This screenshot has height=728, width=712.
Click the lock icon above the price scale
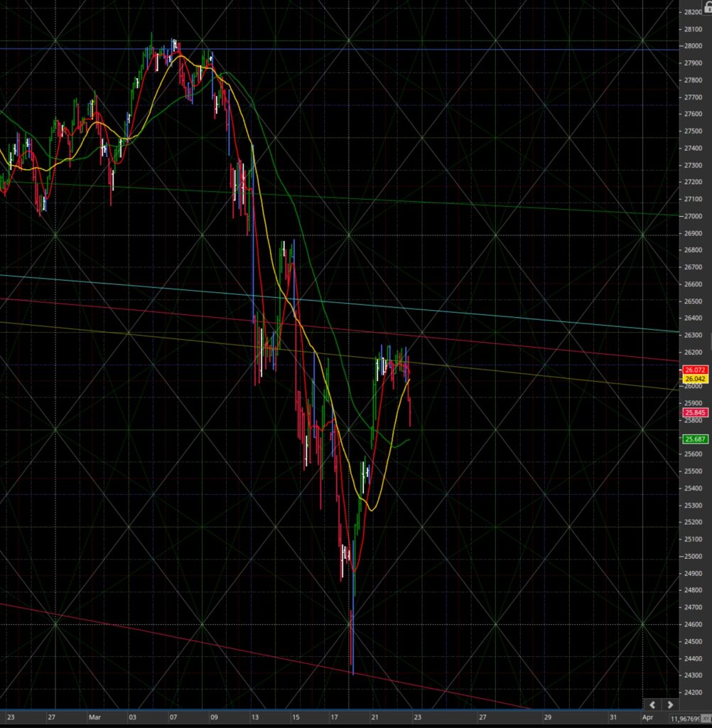[708, 6]
